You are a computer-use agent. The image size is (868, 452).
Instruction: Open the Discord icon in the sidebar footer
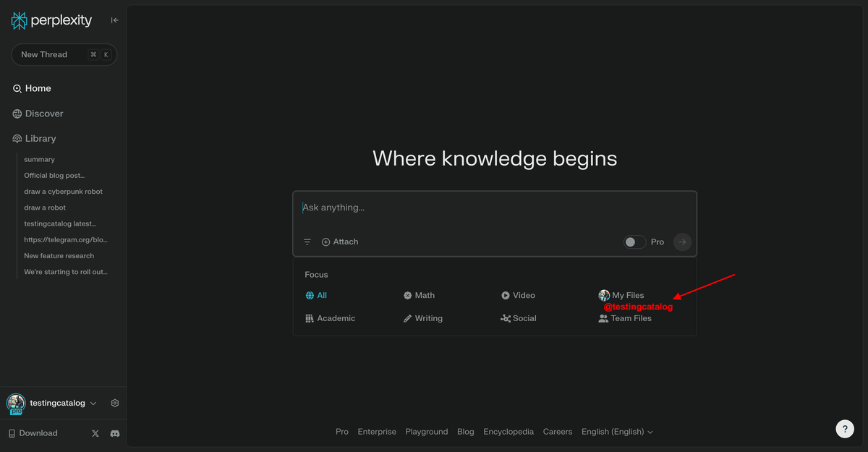click(114, 432)
